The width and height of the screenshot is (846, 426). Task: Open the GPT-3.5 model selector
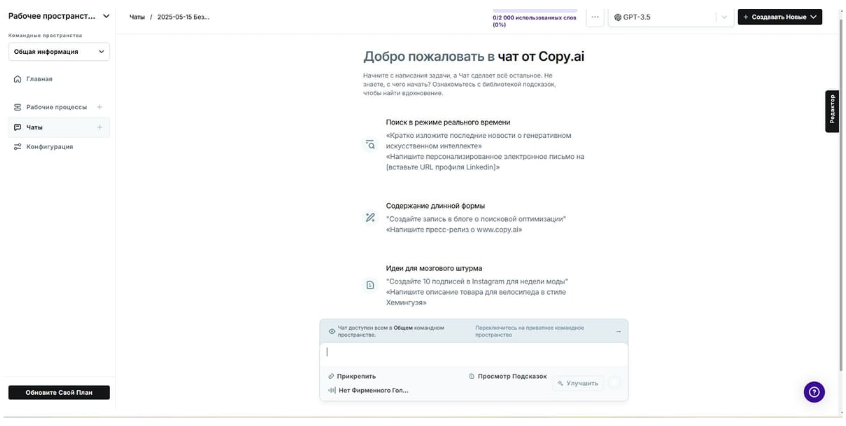pyautogui.click(x=670, y=17)
